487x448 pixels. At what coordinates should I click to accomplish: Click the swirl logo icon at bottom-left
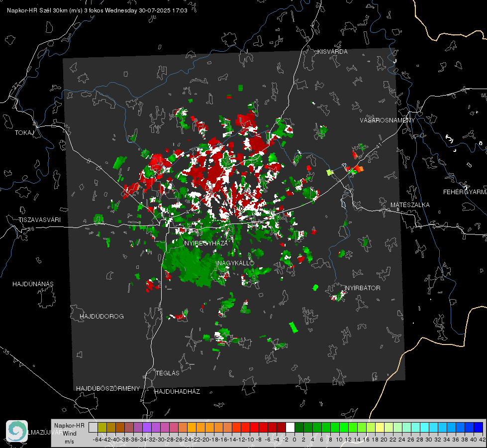[x=17, y=431]
